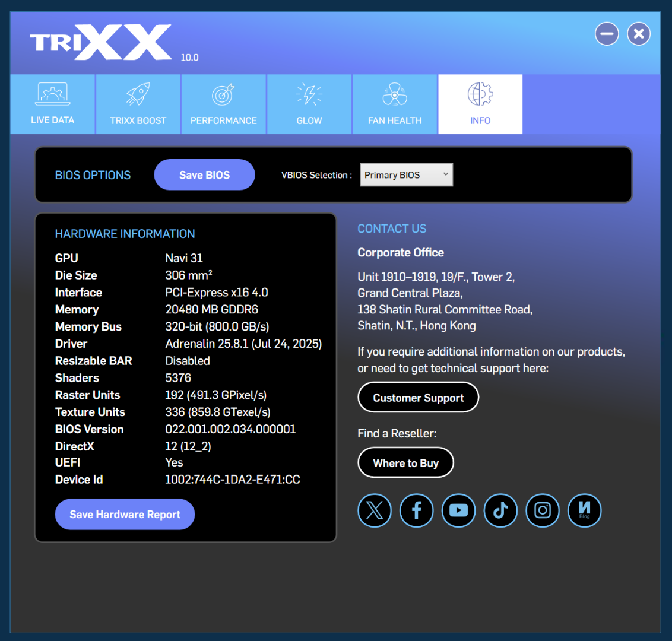Click the Glow lightning icon
Viewport: 672px width, 641px height.
click(309, 94)
